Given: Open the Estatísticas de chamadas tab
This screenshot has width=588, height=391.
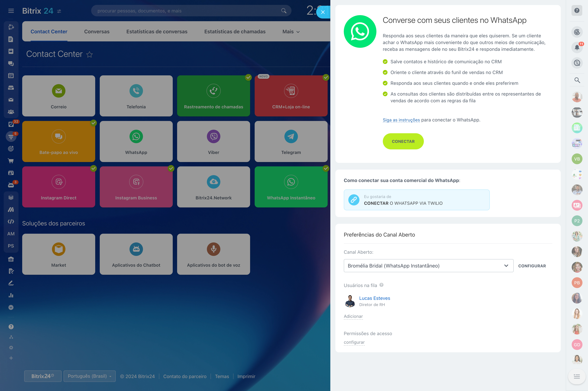Looking at the screenshot, I should [x=235, y=32].
